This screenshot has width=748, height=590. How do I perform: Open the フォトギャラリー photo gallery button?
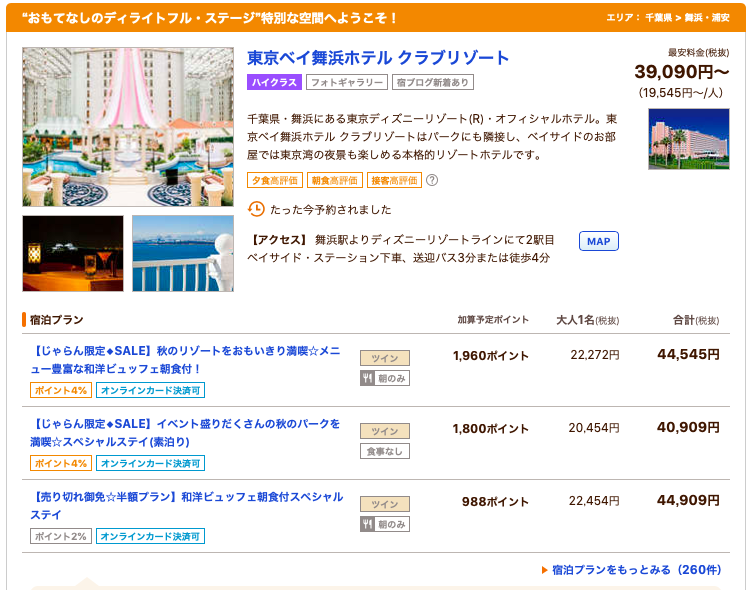click(346, 82)
